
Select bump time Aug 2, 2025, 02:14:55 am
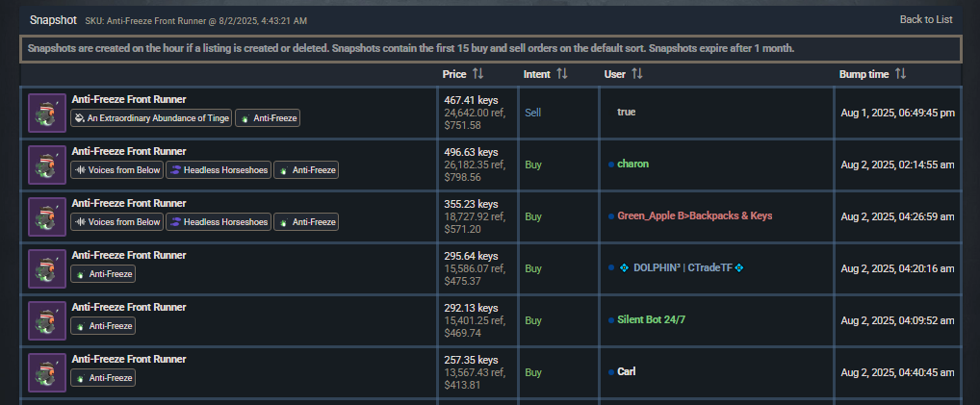(x=897, y=165)
